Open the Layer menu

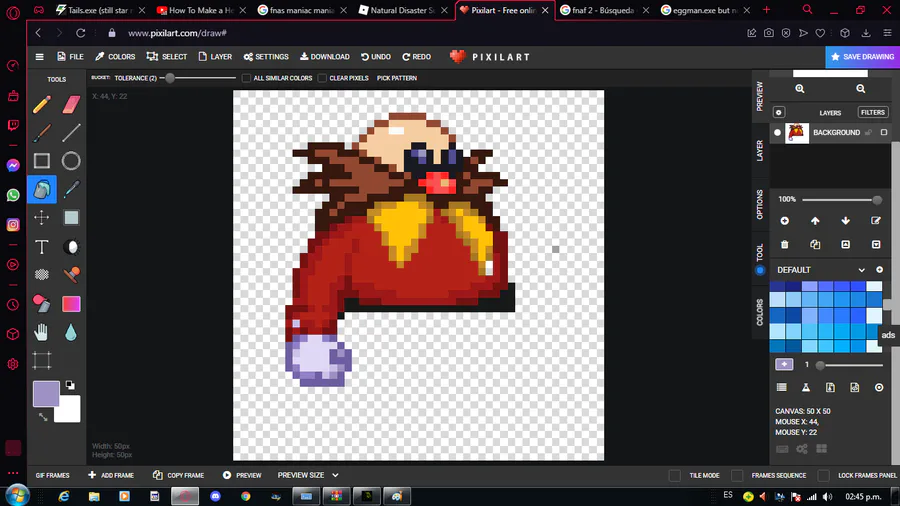point(215,57)
